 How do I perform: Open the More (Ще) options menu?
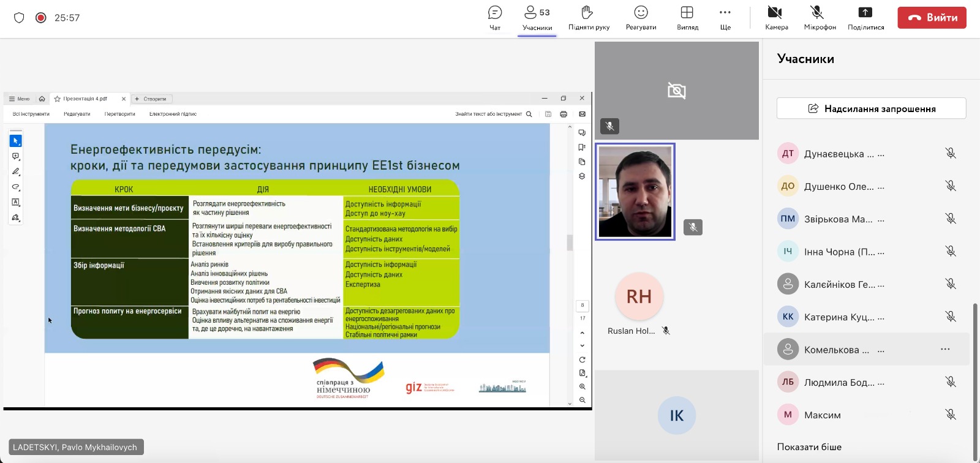pyautogui.click(x=725, y=18)
